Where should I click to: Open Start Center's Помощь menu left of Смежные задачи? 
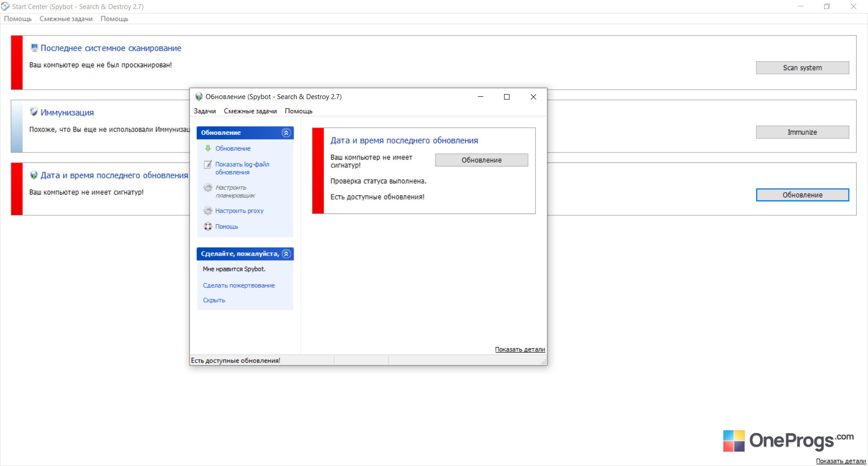18,19
